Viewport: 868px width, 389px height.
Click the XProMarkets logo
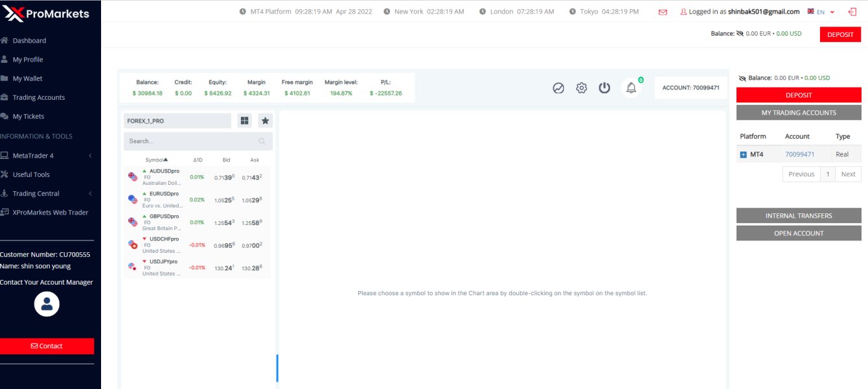[45, 13]
